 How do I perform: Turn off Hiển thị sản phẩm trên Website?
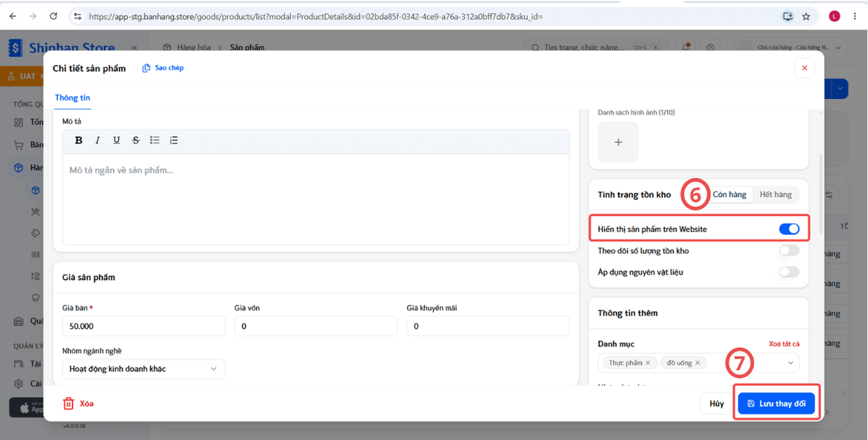pos(789,229)
